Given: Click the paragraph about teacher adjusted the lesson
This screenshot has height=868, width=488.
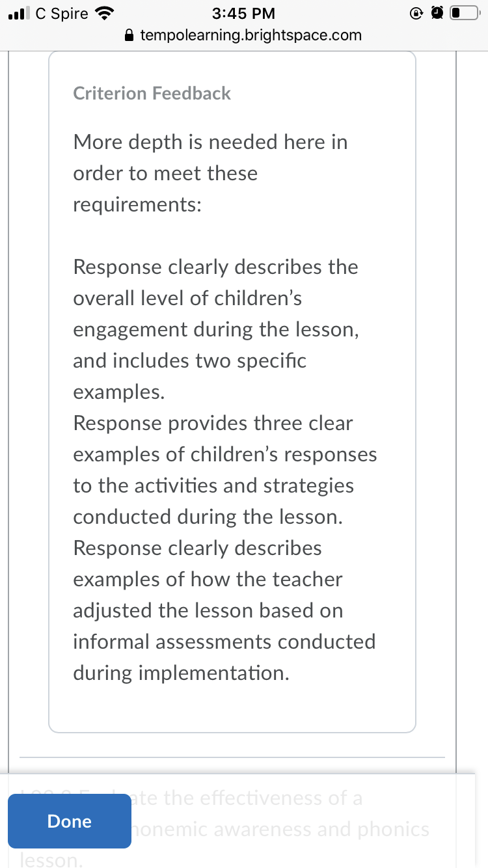Looking at the screenshot, I should pyautogui.click(x=224, y=610).
